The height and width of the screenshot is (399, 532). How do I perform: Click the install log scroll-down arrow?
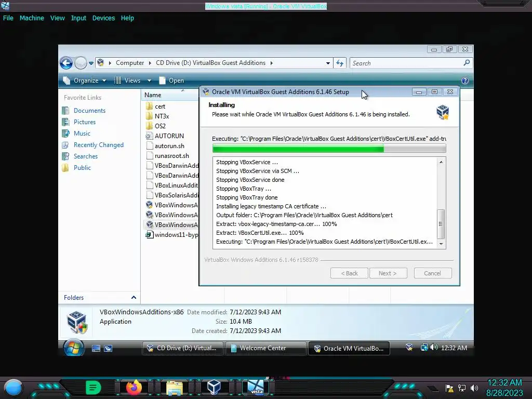click(x=441, y=244)
